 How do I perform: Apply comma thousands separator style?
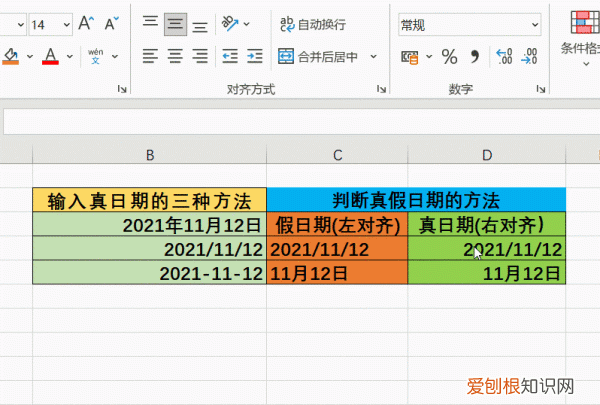(x=474, y=57)
